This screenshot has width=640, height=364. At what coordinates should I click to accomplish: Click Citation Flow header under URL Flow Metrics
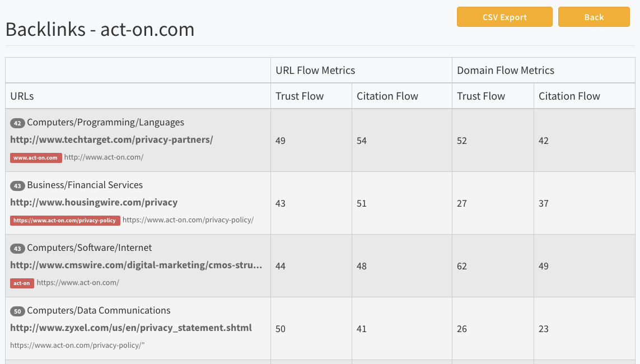[x=387, y=96]
